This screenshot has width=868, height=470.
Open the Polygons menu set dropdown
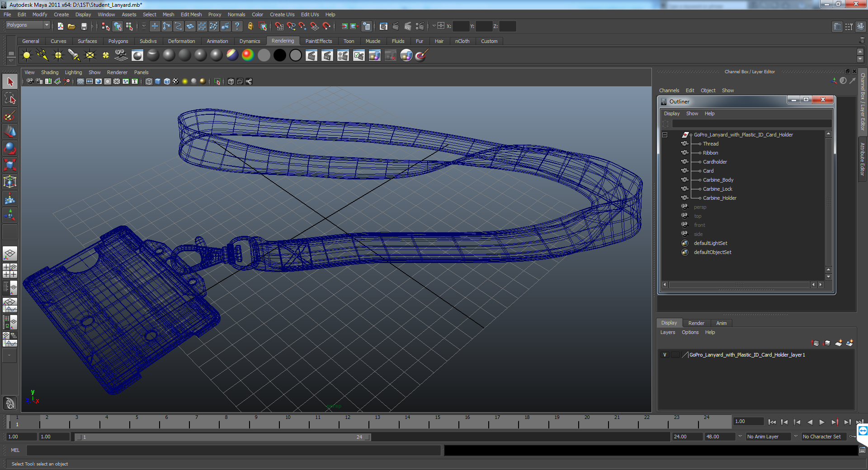click(28, 25)
